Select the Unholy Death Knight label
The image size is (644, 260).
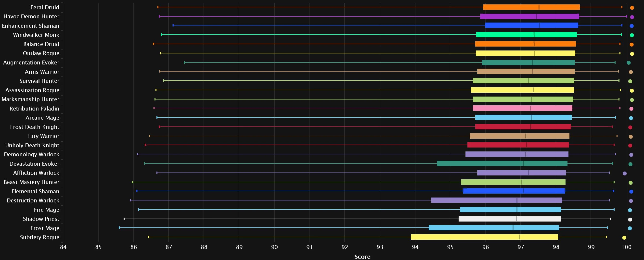coord(32,145)
